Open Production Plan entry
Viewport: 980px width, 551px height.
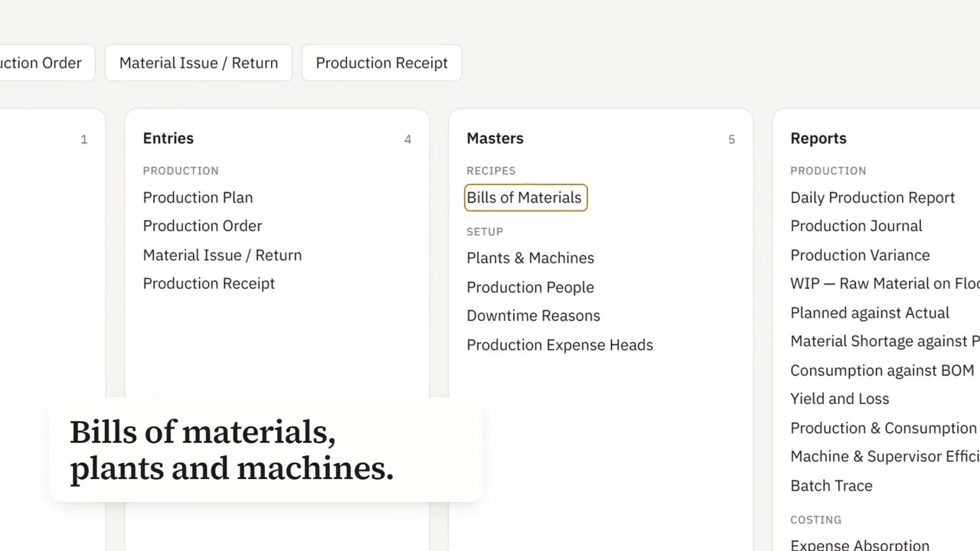tap(198, 197)
